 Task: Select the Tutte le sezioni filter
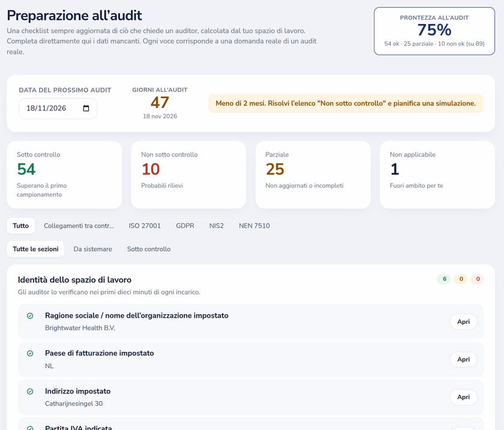point(35,249)
